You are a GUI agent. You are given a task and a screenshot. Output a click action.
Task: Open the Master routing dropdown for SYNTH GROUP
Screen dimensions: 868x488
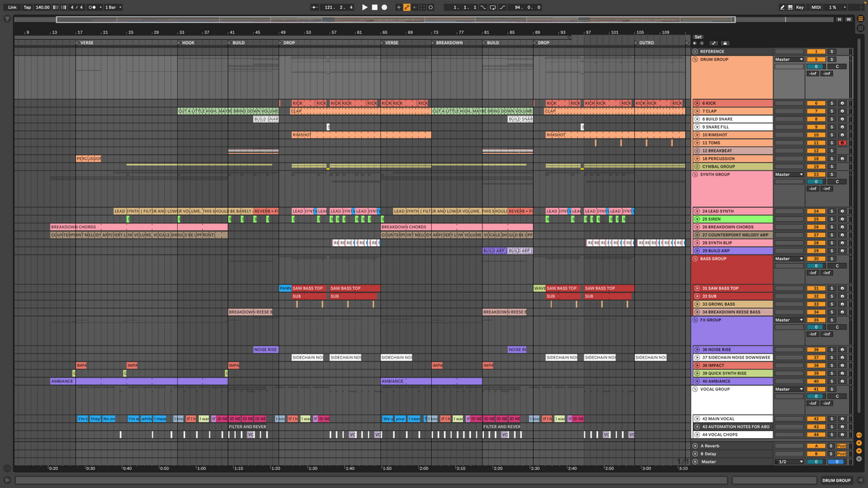(x=788, y=174)
